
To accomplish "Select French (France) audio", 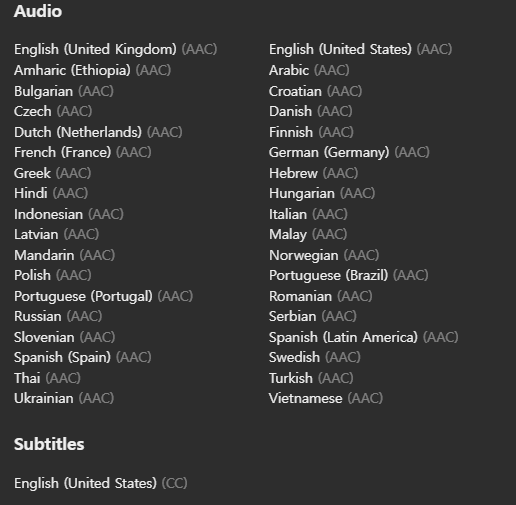I will pyautogui.click(x=83, y=152).
